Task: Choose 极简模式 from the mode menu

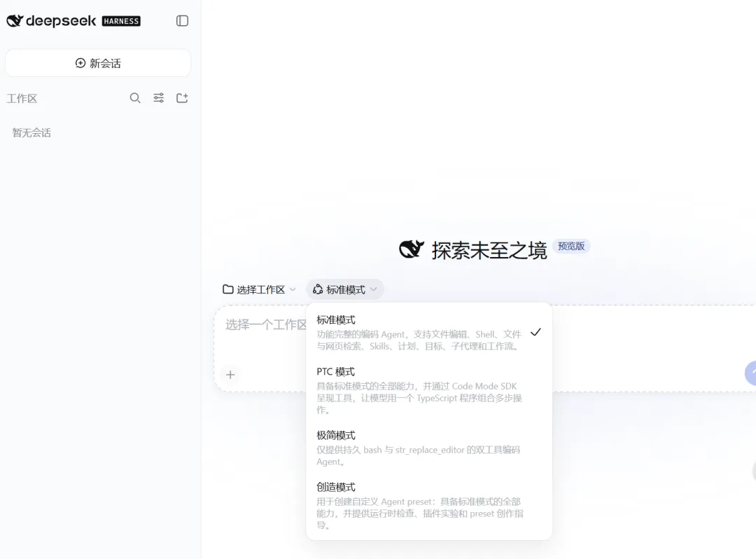Action: tap(428, 448)
